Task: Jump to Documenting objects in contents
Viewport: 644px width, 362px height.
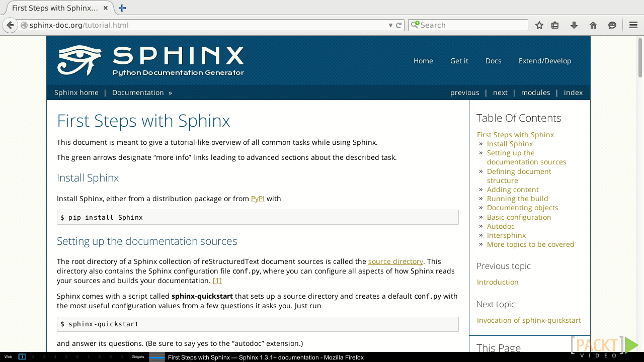Action: tap(522, 208)
